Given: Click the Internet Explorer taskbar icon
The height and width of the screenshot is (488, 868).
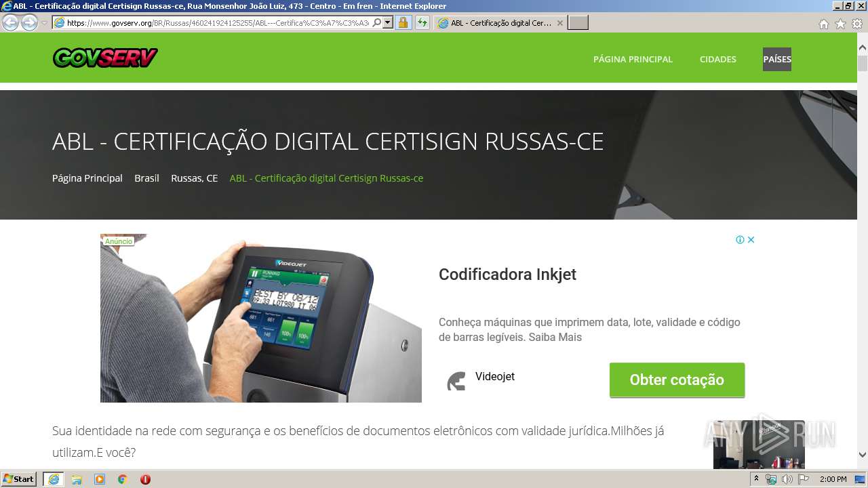Looking at the screenshot, I should pyautogui.click(x=54, y=479).
